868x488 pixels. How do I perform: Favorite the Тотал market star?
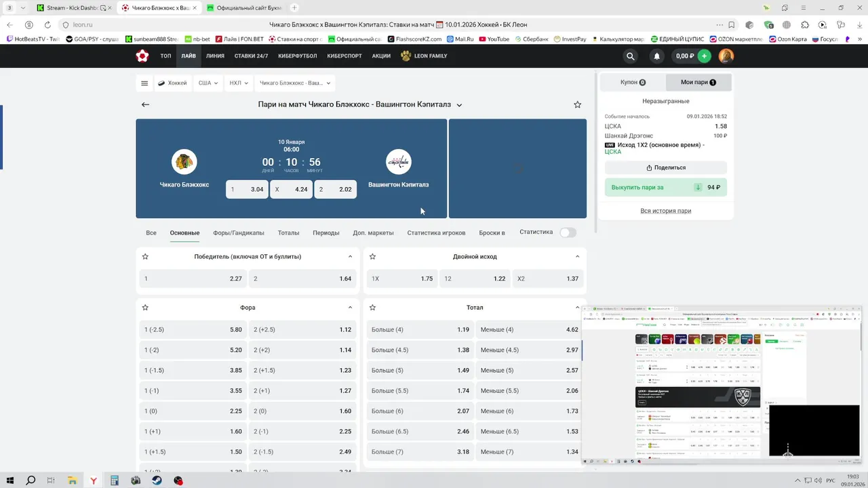coord(372,308)
